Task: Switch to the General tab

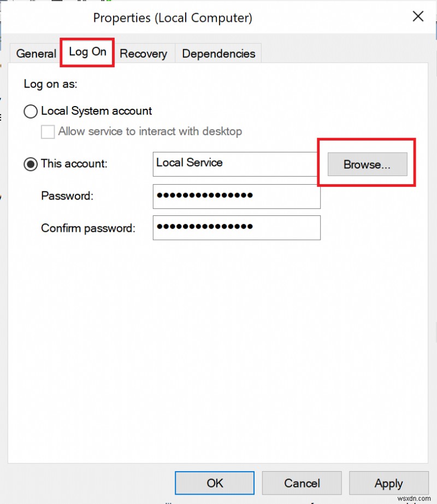Action: [x=36, y=53]
